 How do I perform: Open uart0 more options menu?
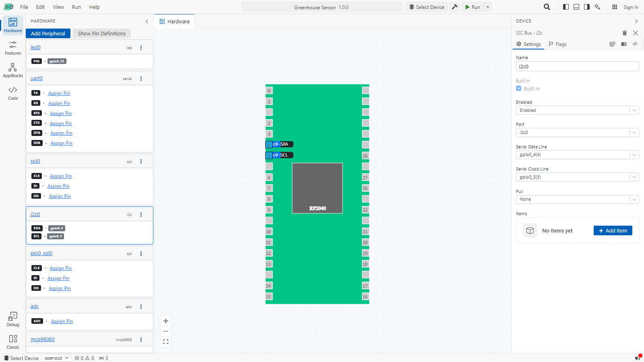[141, 78]
